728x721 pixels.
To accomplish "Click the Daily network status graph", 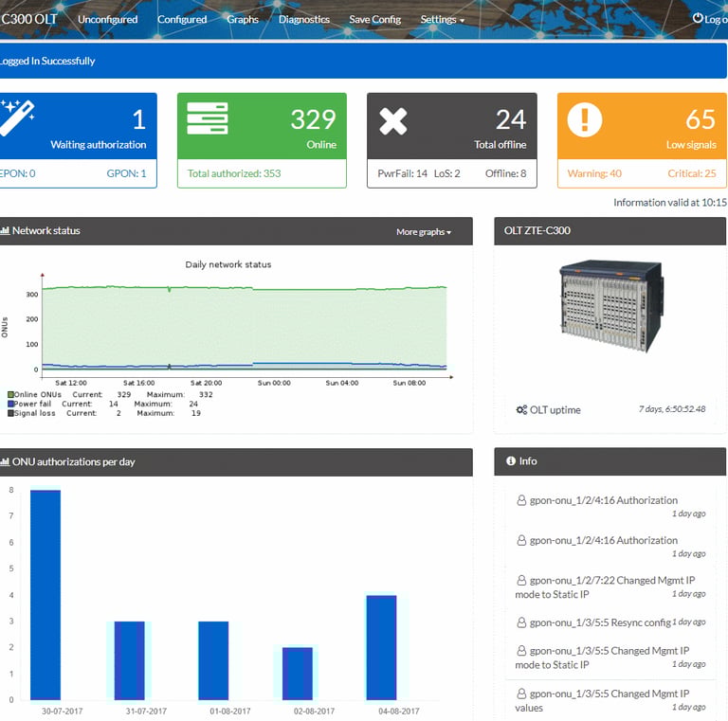I will pyautogui.click(x=227, y=338).
